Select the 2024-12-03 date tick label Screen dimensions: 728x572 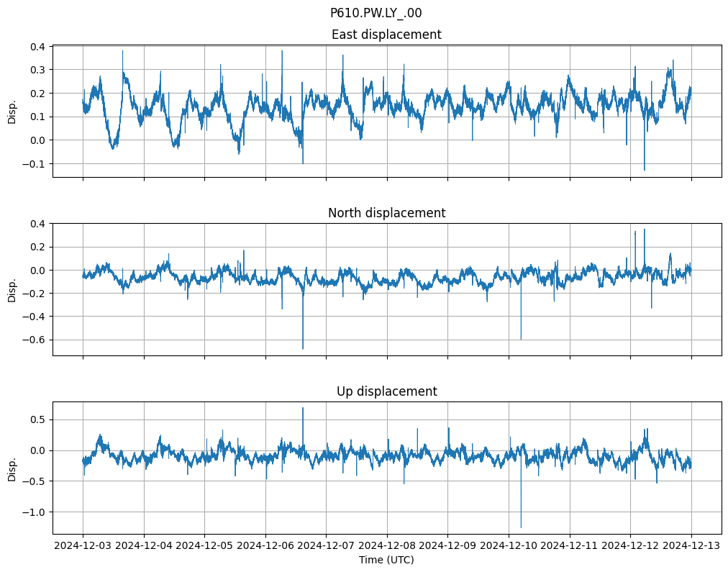83,545
